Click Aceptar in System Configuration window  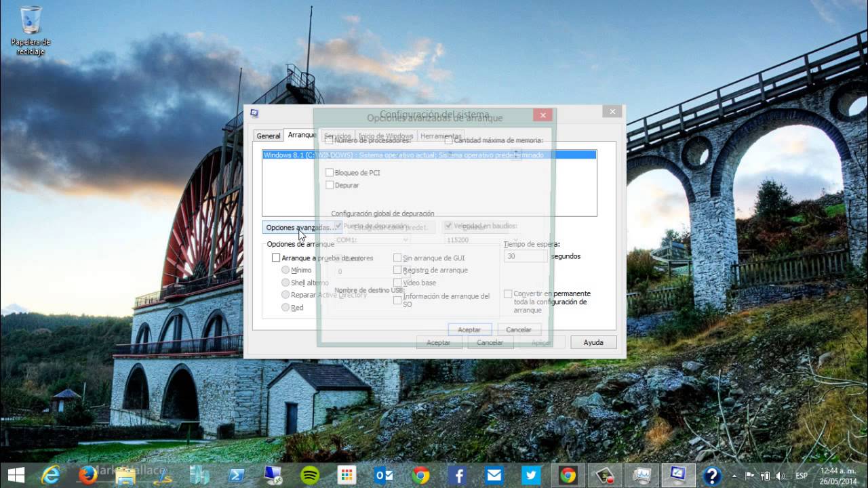pos(438,342)
